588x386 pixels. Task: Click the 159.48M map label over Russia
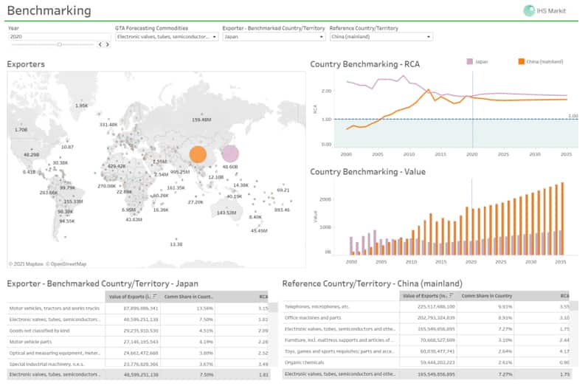(201, 119)
